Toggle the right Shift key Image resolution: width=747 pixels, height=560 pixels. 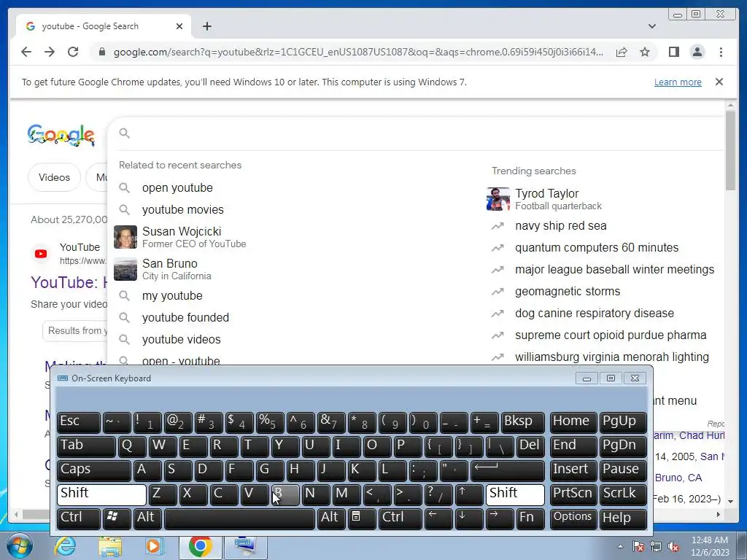pos(515,494)
